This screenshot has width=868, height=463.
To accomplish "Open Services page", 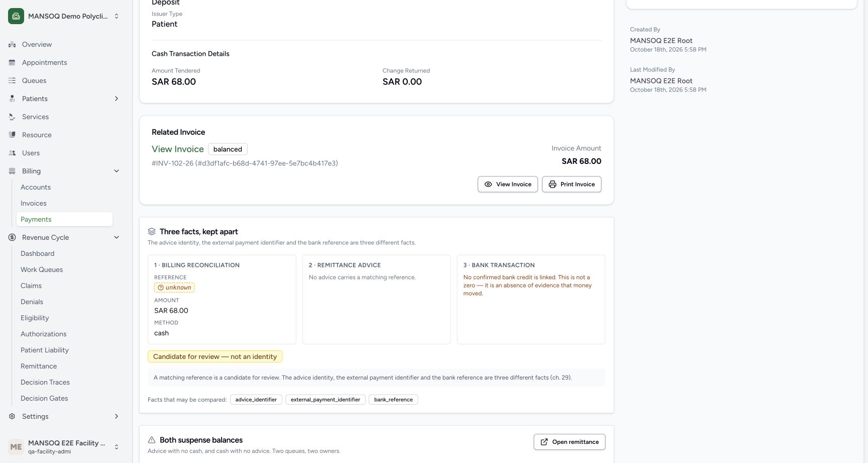I will click(35, 117).
